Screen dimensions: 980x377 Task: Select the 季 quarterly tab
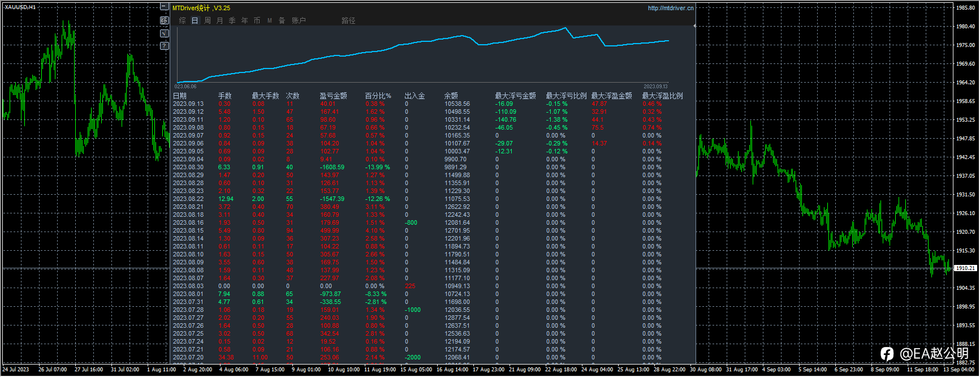click(232, 20)
